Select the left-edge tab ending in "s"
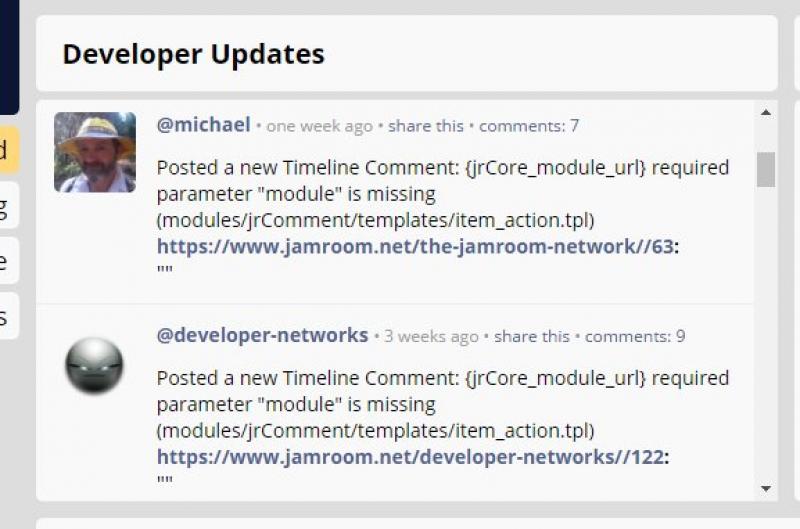 pos(7,316)
